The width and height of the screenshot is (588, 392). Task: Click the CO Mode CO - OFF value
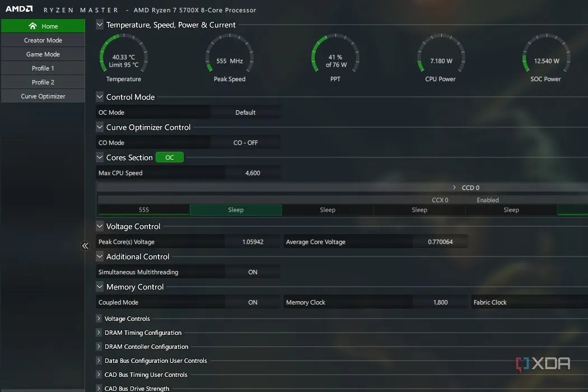click(245, 143)
